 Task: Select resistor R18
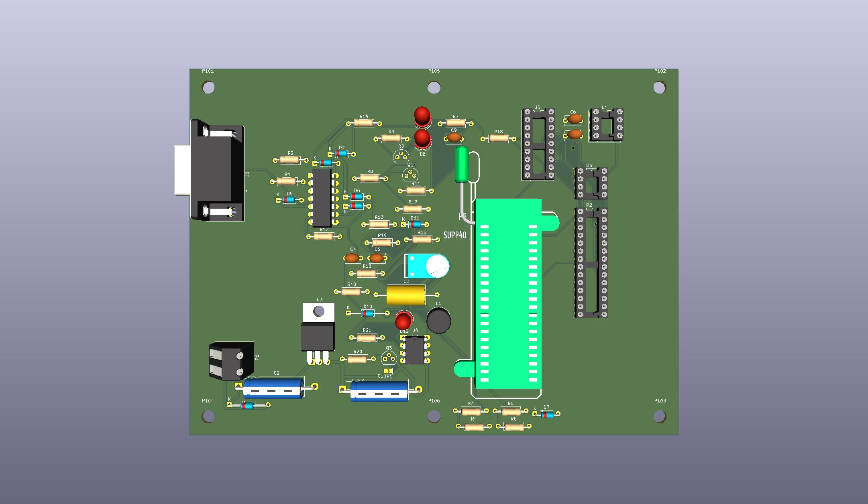[499, 138]
